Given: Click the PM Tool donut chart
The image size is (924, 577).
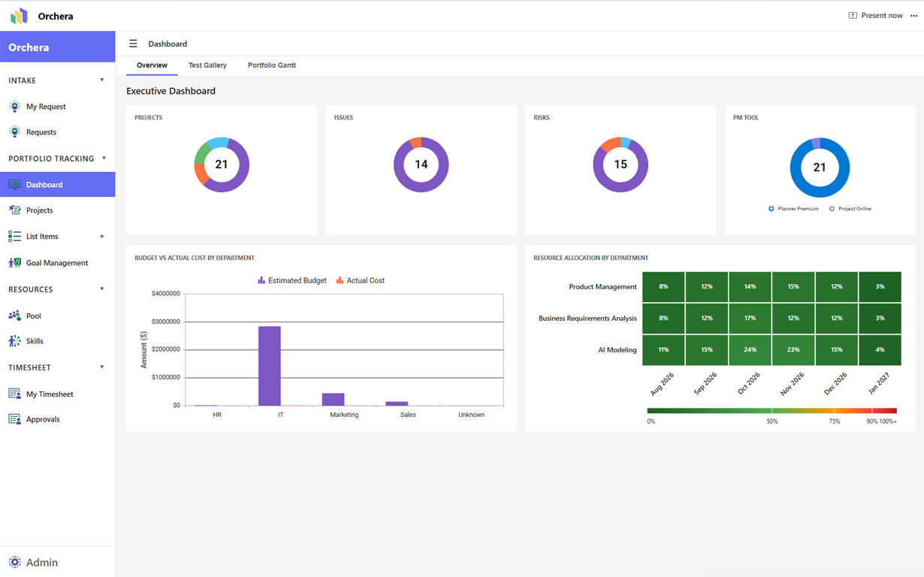Looking at the screenshot, I should (820, 168).
